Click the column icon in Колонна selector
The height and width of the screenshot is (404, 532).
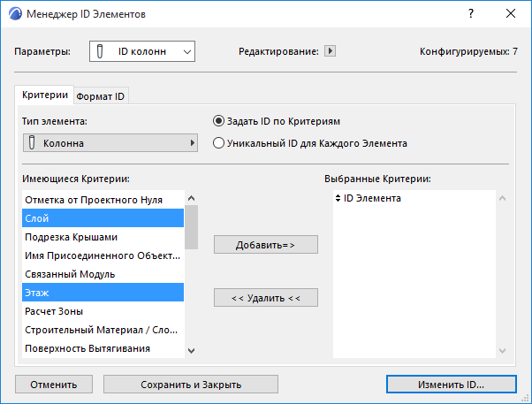33,142
